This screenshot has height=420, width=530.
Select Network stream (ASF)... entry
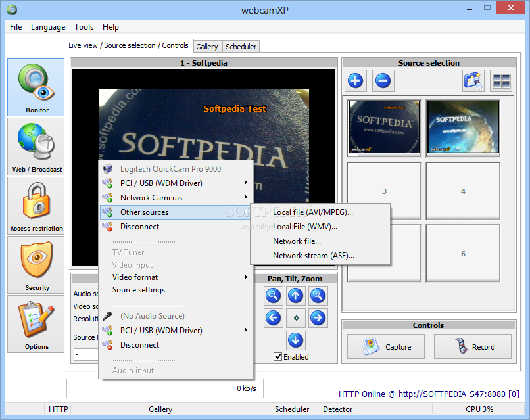point(313,256)
